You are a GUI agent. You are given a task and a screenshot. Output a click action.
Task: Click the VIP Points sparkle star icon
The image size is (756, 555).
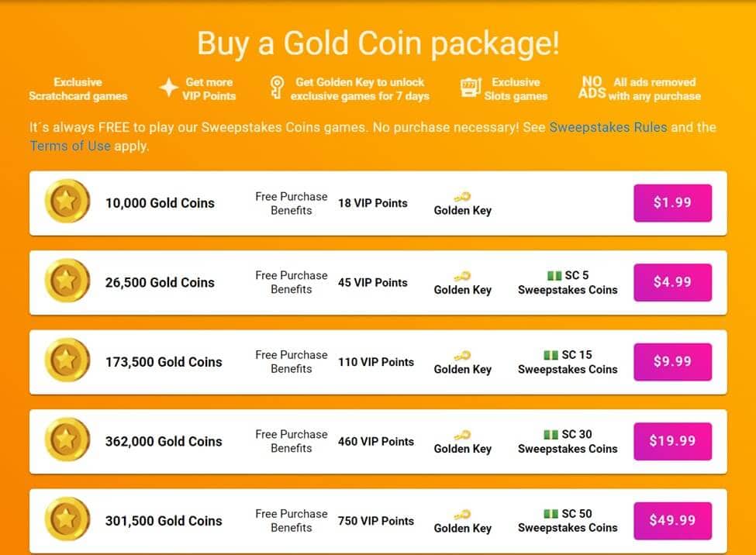(169, 88)
